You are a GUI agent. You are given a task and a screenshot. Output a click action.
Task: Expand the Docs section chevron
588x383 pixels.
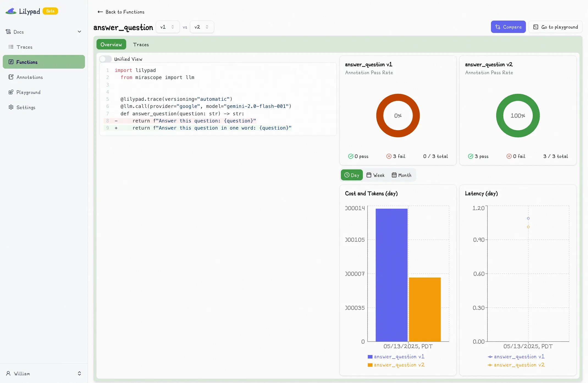click(79, 32)
